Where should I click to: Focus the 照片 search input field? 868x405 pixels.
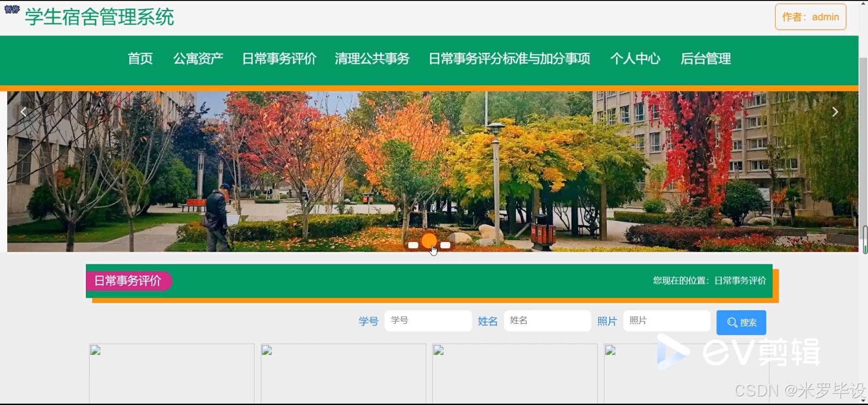click(667, 321)
